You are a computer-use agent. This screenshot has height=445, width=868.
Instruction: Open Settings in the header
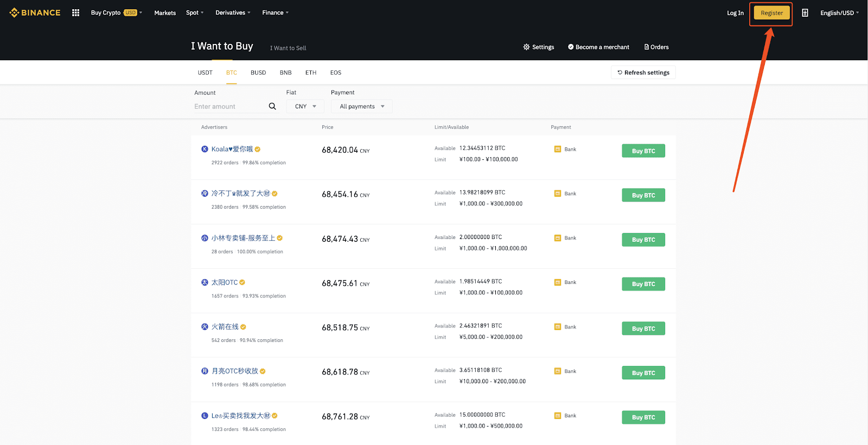point(539,47)
